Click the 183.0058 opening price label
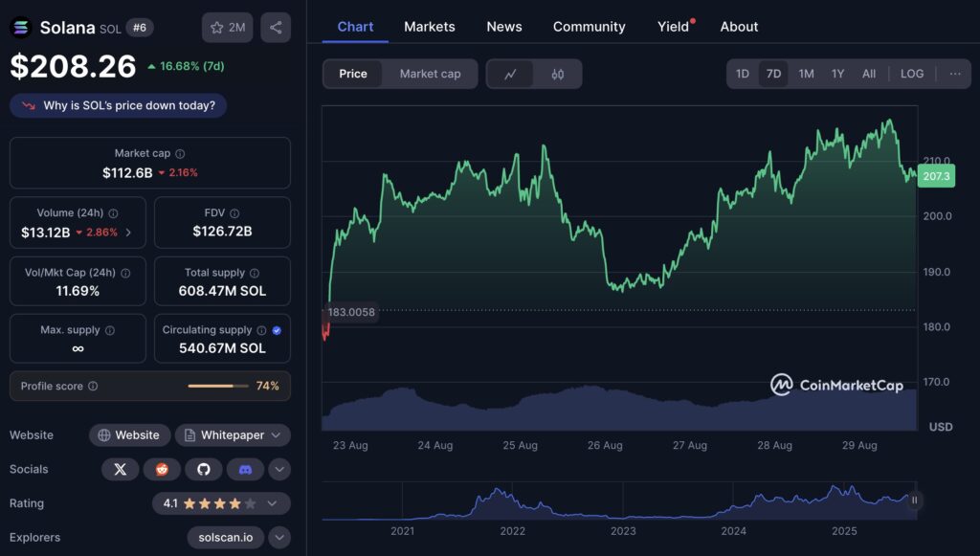980x556 pixels. point(351,312)
